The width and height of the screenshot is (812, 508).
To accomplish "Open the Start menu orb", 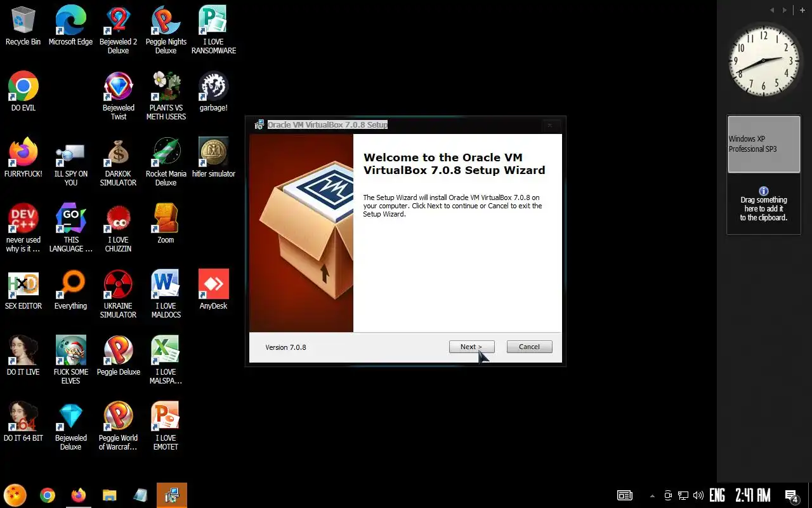I will click(15, 495).
